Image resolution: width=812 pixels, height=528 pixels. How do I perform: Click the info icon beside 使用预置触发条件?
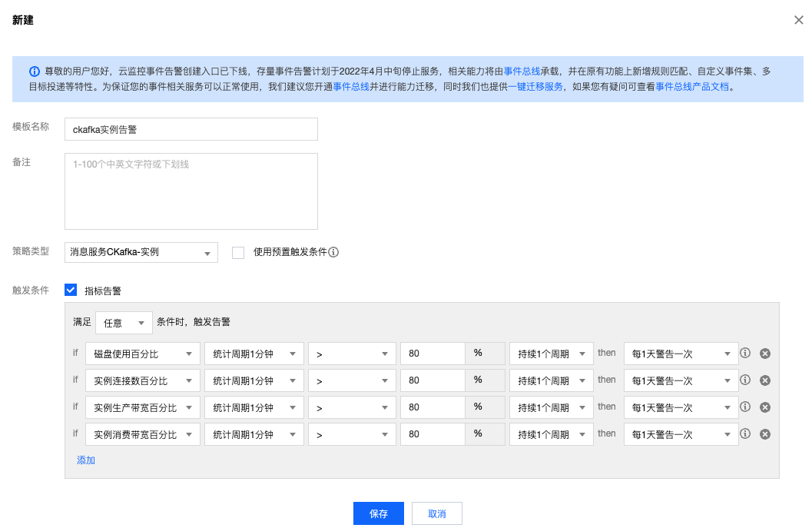(334, 252)
